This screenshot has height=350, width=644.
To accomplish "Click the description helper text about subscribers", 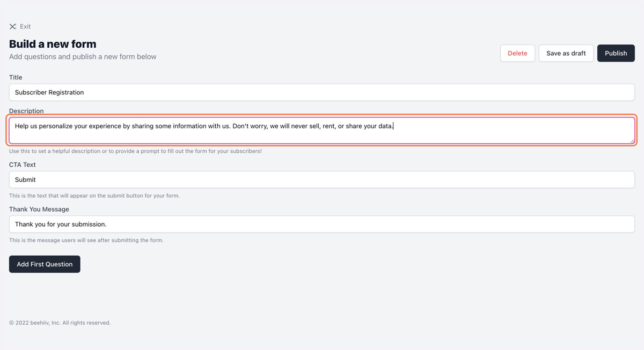I will [x=135, y=151].
